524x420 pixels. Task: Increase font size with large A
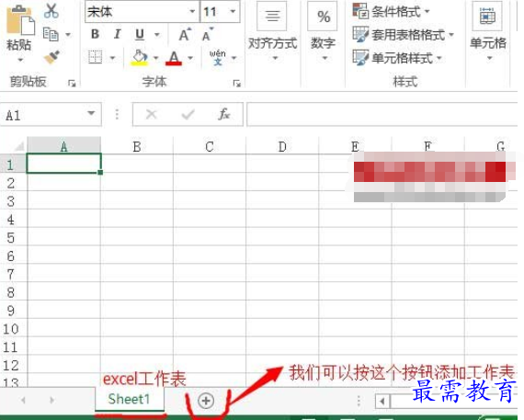click(x=185, y=34)
